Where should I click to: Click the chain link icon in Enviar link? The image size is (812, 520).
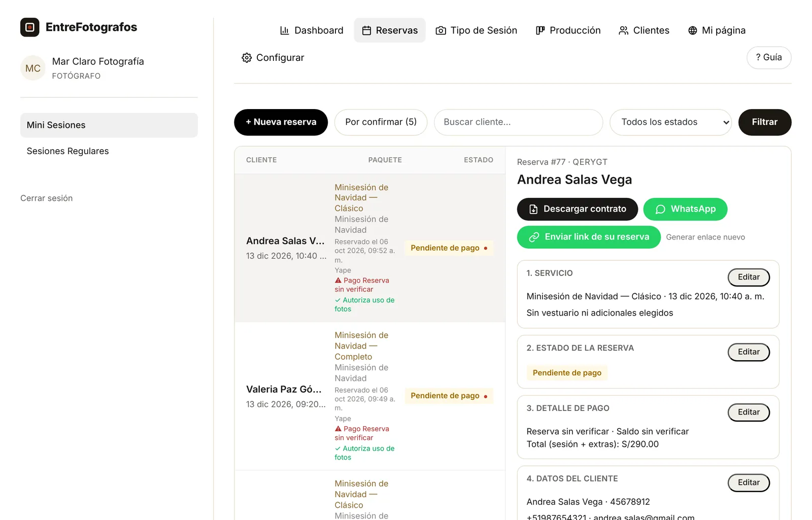[x=534, y=237]
